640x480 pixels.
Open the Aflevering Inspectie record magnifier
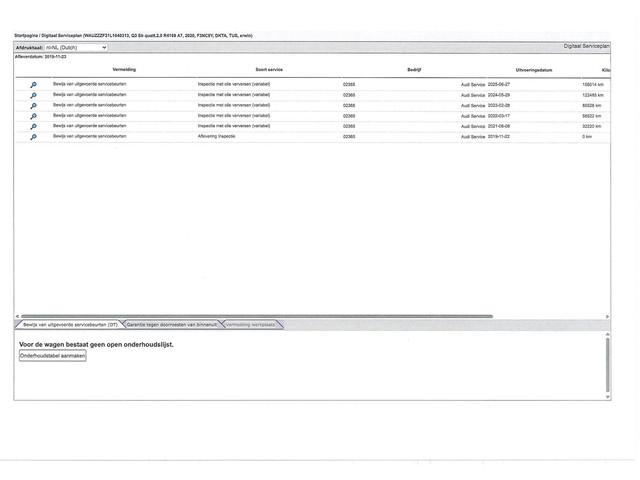point(33,137)
